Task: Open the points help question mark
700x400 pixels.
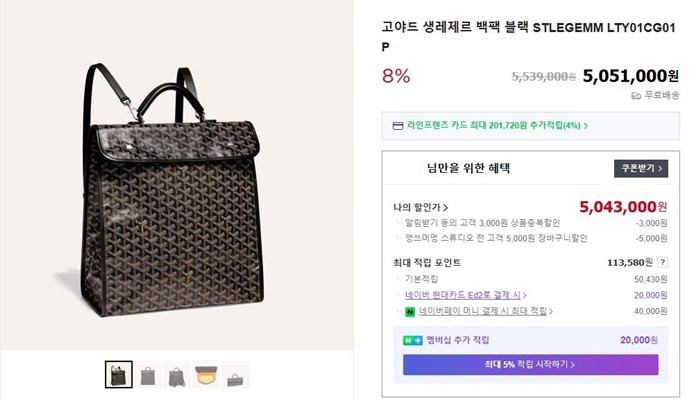Action: pos(662,262)
